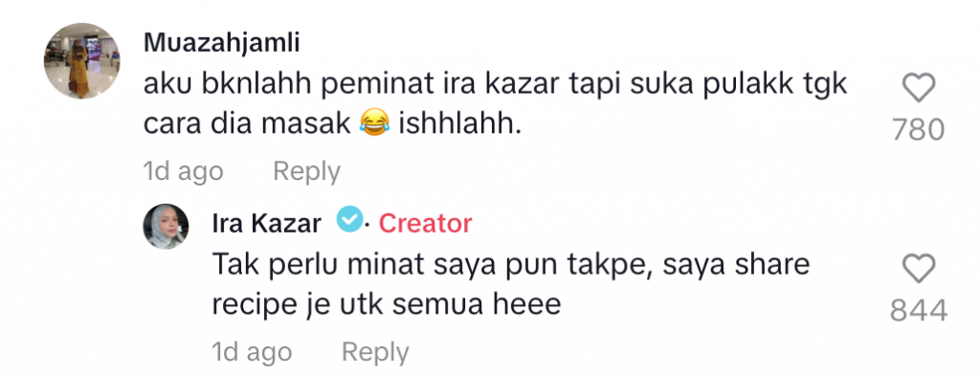The width and height of the screenshot is (980, 375).
Task: Click the word 'ishhlahh.' in the comment
Action: coord(460,123)
